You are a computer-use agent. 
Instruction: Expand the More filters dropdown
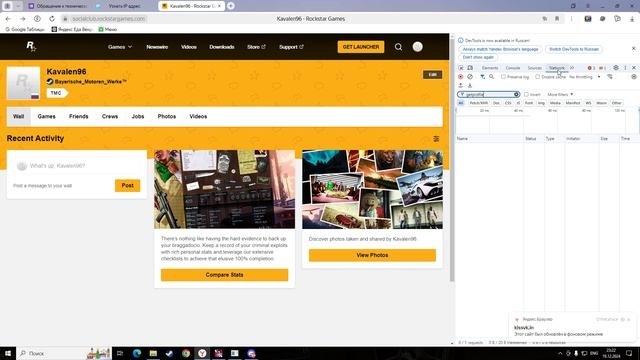tap(560, 94)
